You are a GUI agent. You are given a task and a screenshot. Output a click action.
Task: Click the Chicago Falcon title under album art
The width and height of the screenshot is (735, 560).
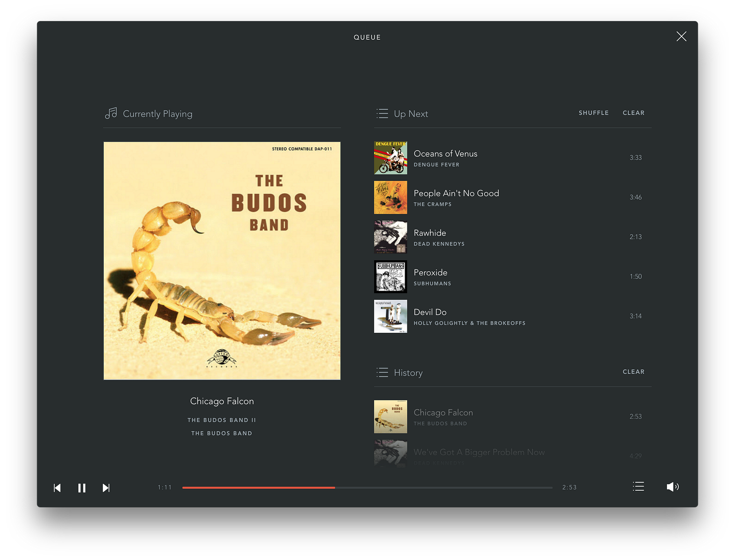tap(222, 401)
